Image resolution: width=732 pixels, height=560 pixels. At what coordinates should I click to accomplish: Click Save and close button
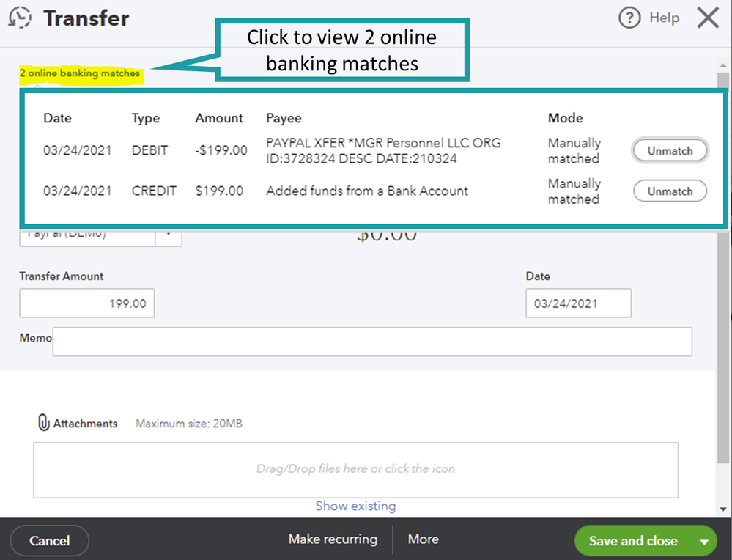[633, 541]
